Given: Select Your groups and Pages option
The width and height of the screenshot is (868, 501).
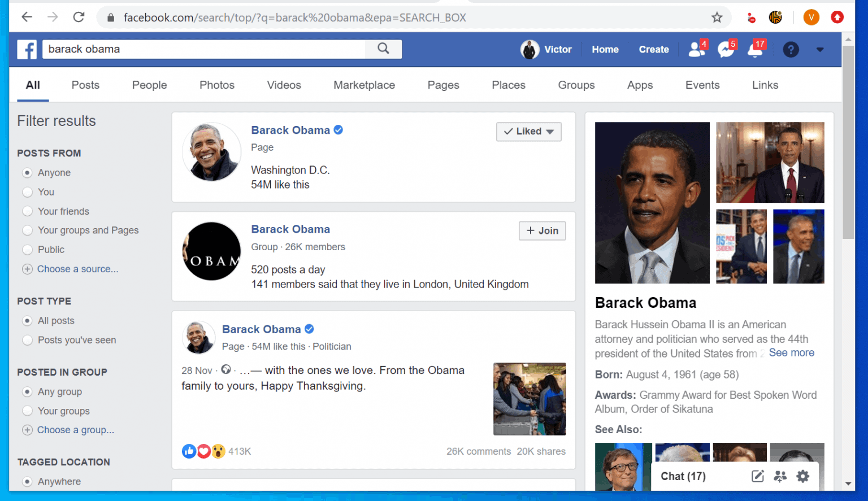Looking at the screenshot, I should click(27, 230).
